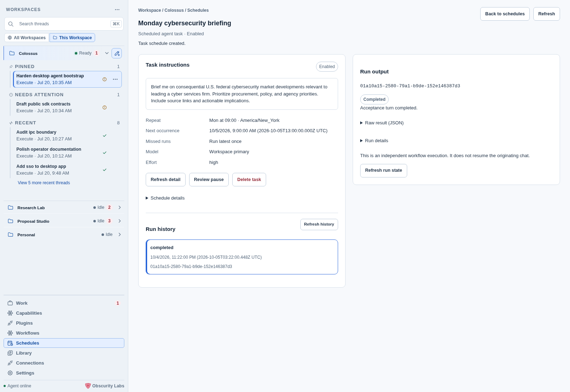Click the Delete task button
Screen dimensions: 570x392
tap(249, 180)
